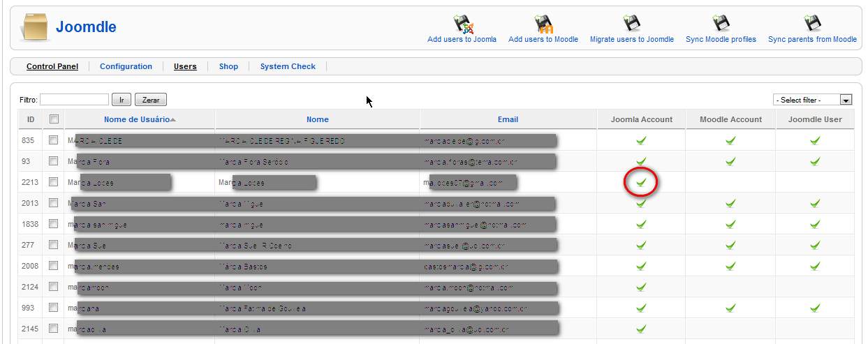Click the Filtro text input field
Image resolution: width=868 pixels, height=344 pixels.
click(x=75, y=100)
